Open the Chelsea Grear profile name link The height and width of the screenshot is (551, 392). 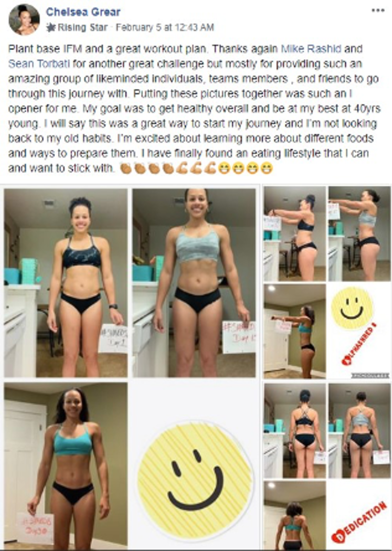pyautogui.click(x=83, y=12)
